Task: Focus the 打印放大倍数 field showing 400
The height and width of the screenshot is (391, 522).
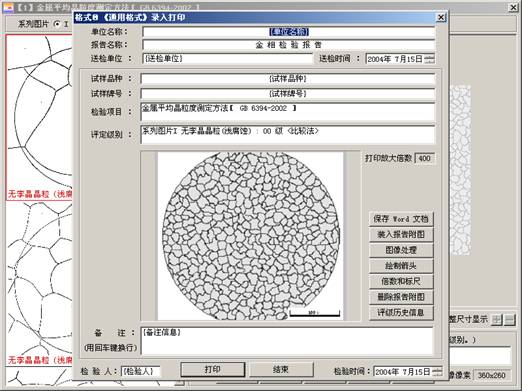Action: pos(425,158)
